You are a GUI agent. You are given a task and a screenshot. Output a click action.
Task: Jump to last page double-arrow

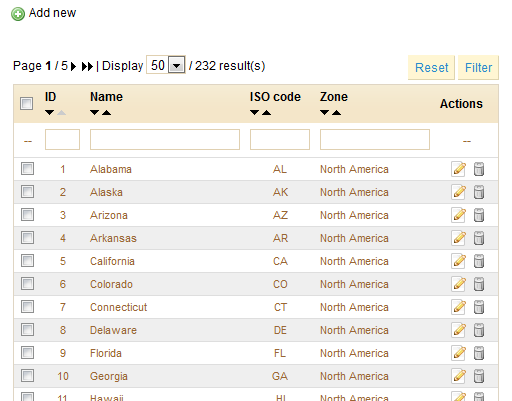tap(87, 66)
